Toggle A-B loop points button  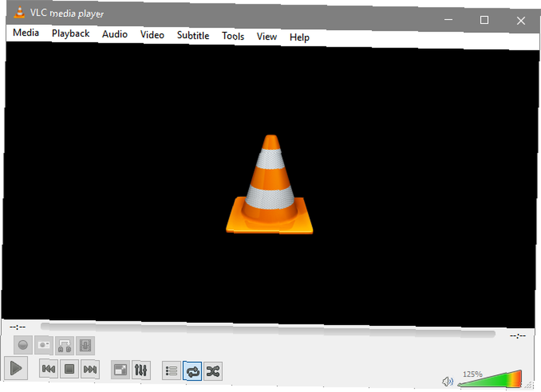coord(64,346)
